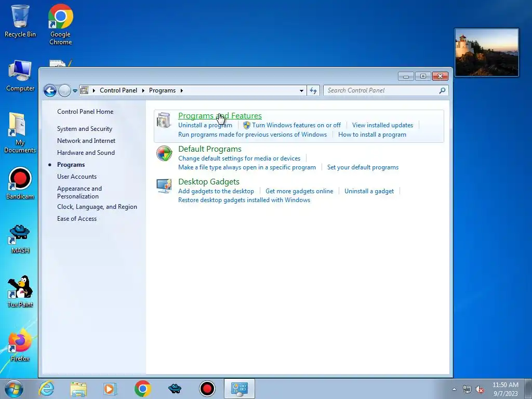Screen dimensions: 532x399
Task: Click Desktop Gadgets heading link
Action: [209, 182]
